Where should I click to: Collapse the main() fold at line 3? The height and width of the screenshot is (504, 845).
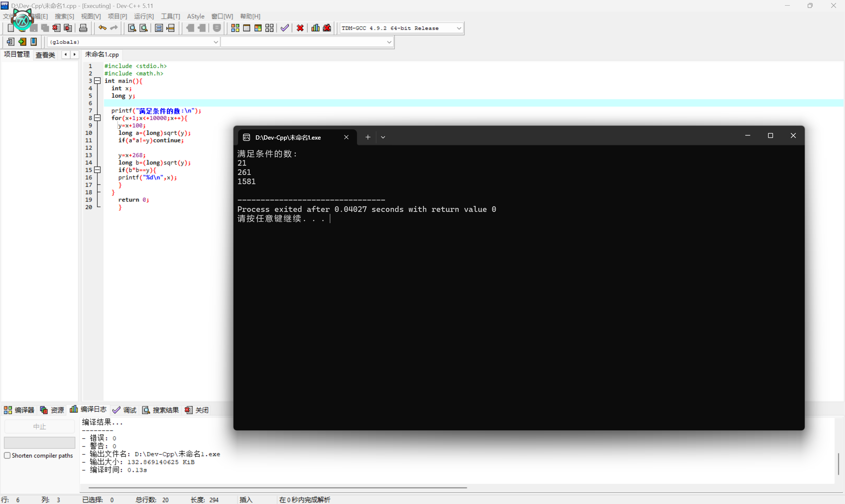pos(97,81)
